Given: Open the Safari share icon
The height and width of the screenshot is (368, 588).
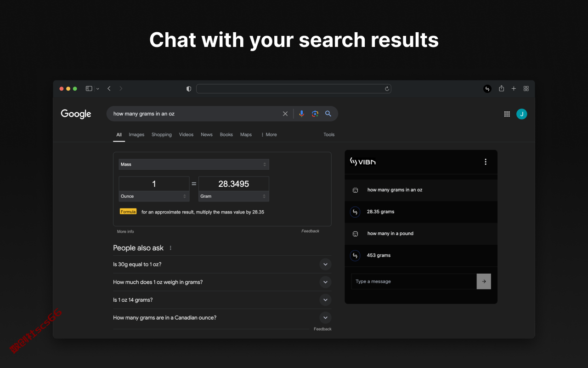Looking at the screenshot, I should [502, 88].
